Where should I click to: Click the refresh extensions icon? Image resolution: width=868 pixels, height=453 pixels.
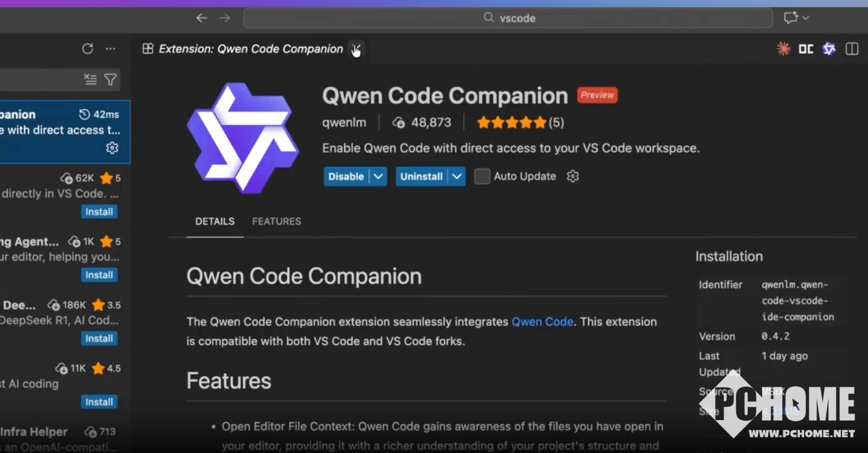(87, 49)
